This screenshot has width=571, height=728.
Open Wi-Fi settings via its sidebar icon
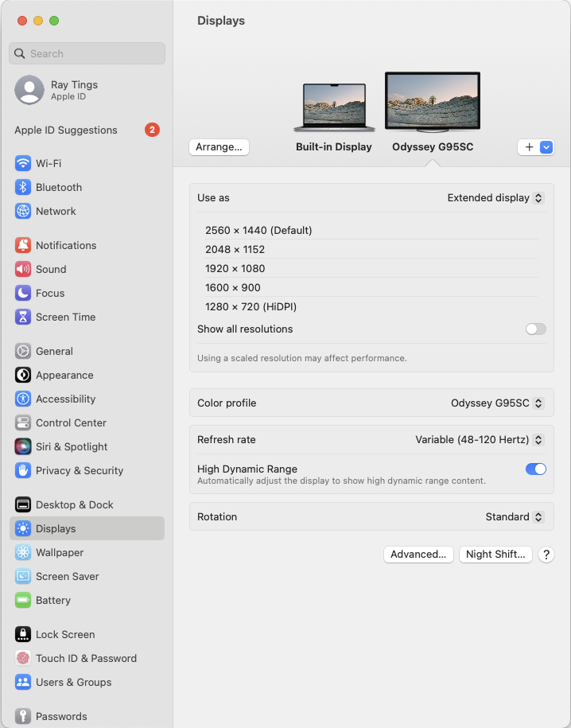click(23, 163)
